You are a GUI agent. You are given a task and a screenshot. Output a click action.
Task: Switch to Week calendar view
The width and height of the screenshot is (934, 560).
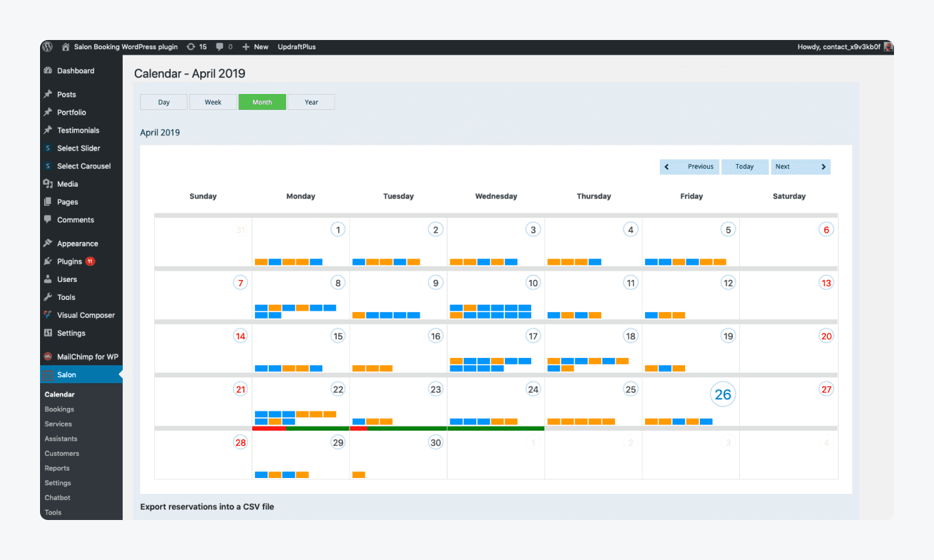213,102
